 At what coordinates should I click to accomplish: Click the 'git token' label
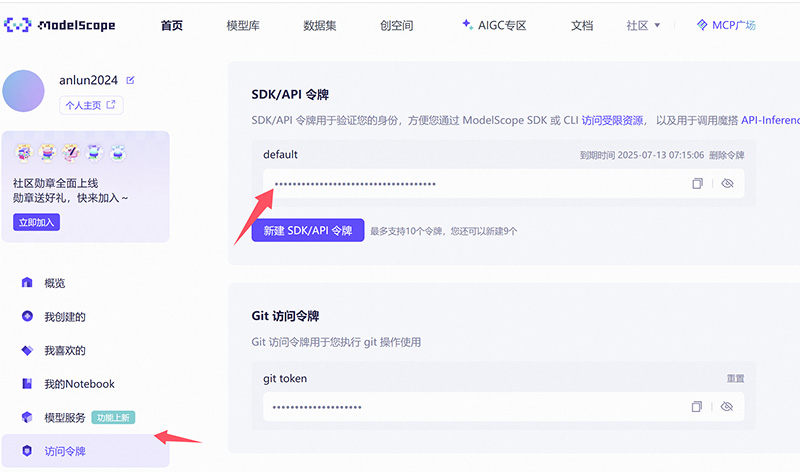[x=285, y=379]
